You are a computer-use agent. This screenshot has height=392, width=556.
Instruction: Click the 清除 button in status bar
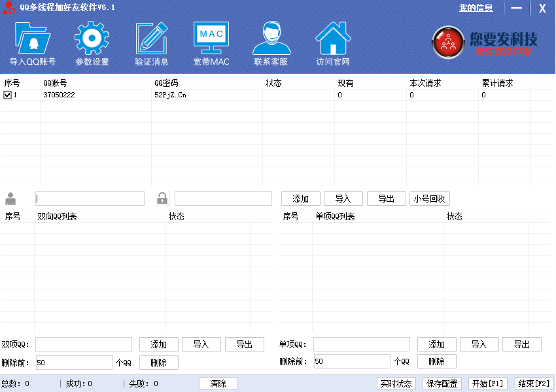tap(218, 384)
